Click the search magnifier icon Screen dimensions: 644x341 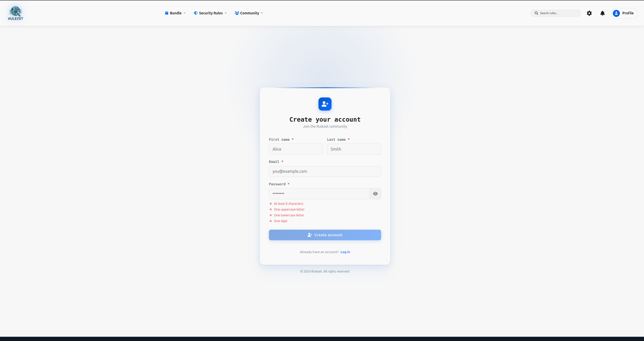(536, 13)
